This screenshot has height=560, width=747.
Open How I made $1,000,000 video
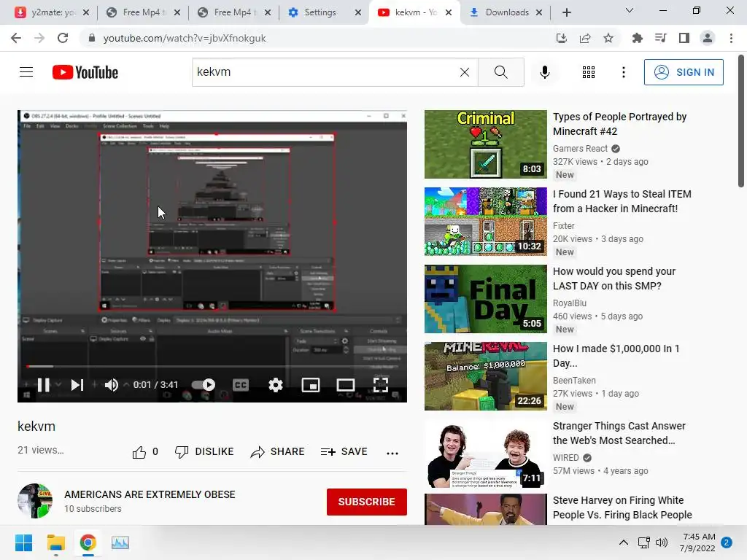[616, 356]
